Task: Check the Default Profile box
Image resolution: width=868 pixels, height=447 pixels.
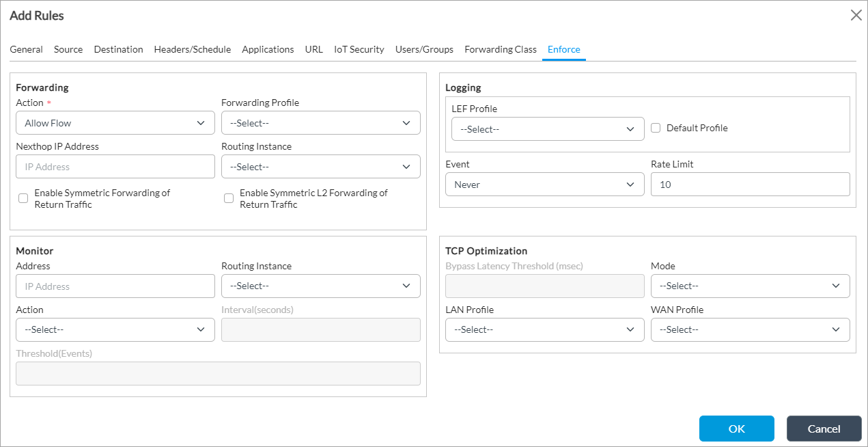Action: (656, 128)
